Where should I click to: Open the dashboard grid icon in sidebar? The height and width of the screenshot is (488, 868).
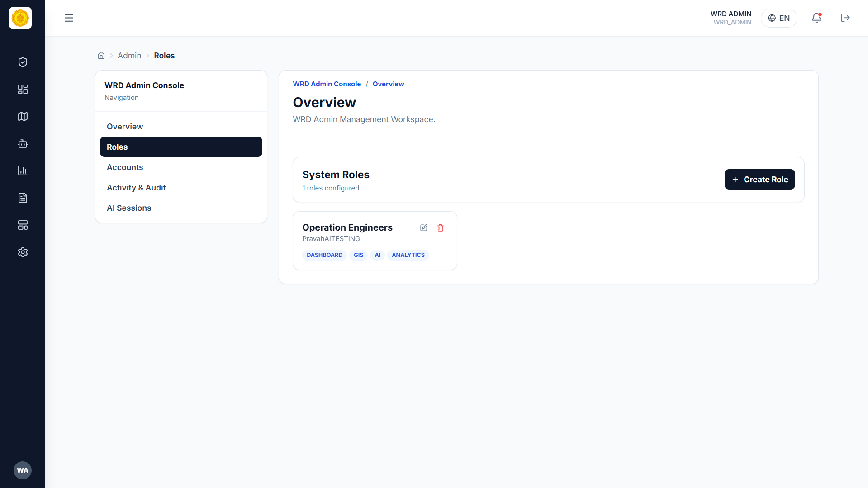(23, 90)
